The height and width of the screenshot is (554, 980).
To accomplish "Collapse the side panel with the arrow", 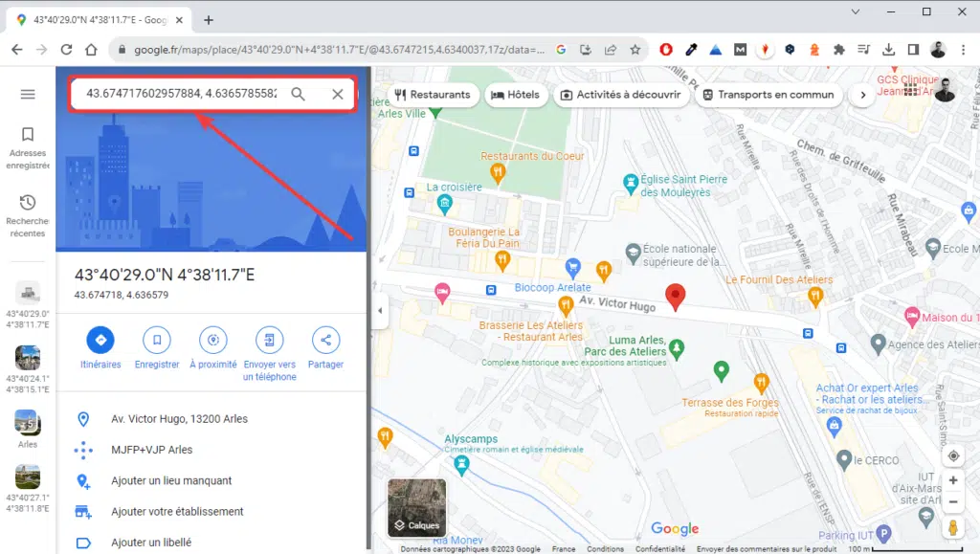I will 380,310.
